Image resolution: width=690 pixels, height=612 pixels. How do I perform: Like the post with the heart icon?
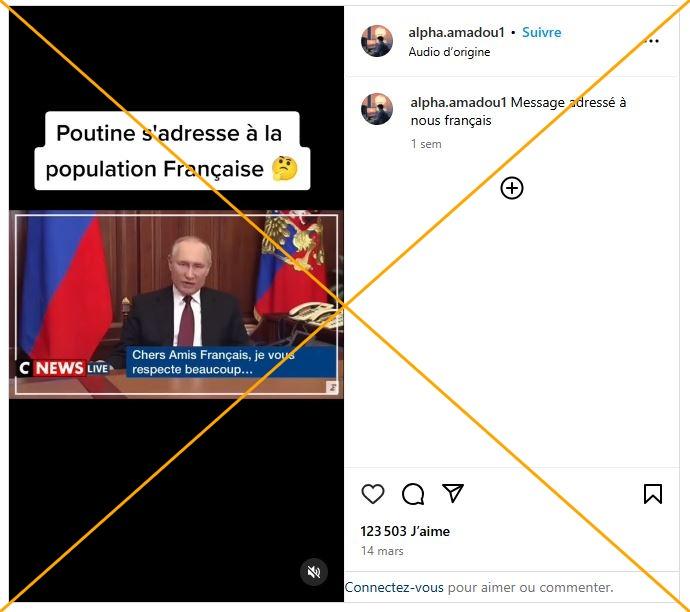[373, 494]
